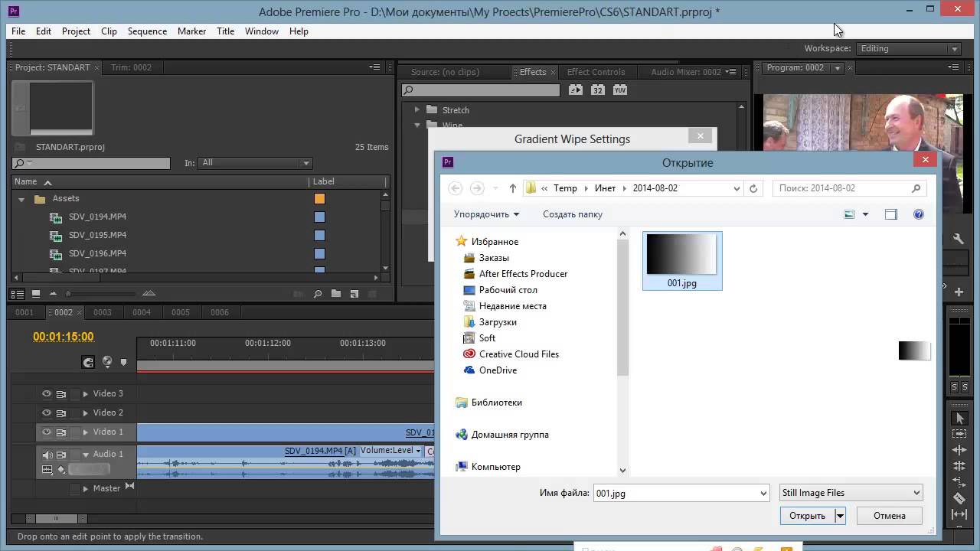Open the Still Image Files type dropdown
Screen dimensions: 980x551
coord(851,493)
